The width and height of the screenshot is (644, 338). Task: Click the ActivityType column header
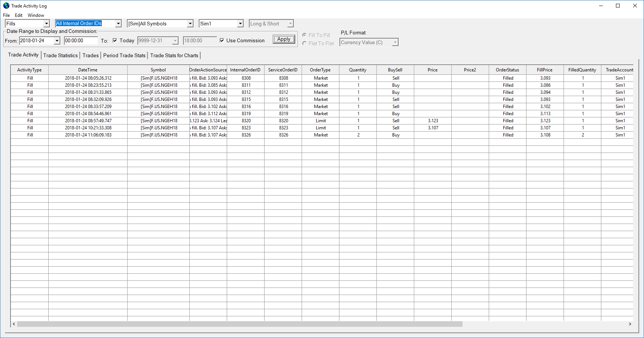(30, 70)
